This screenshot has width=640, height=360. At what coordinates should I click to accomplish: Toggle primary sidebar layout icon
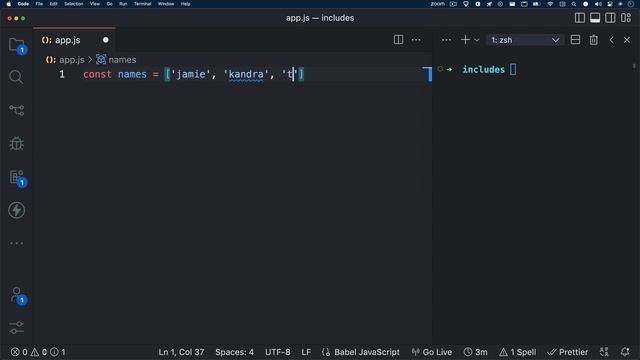[580, 18]
